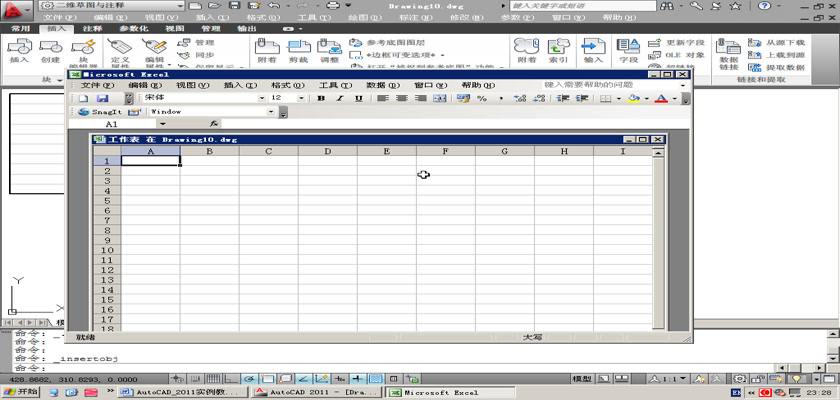The width and height of the screenshot is (840, 400).
Task: Toggle AutoCAD status bar ortho mode
Action: pyautogui.click(x=231, y=379)
